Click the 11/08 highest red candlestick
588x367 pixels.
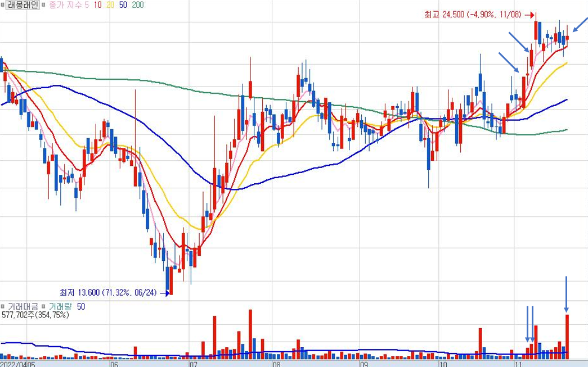(x=536, y=30)
